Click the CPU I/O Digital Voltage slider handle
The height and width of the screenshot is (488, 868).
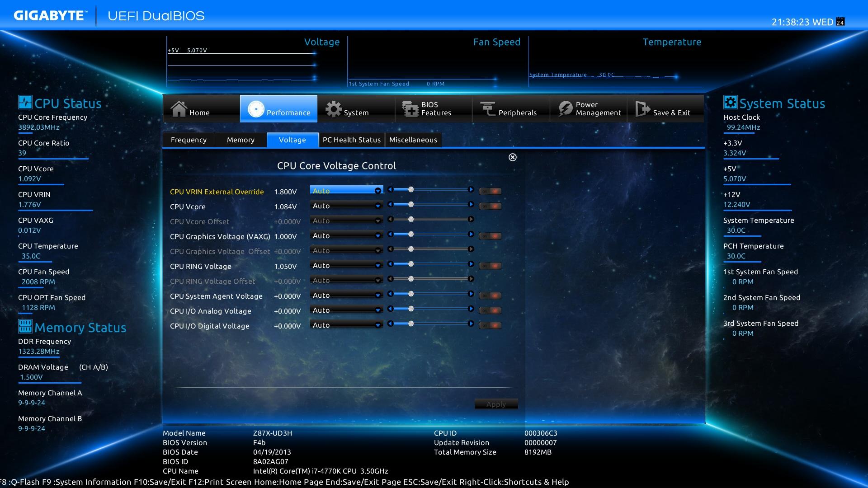411,324
